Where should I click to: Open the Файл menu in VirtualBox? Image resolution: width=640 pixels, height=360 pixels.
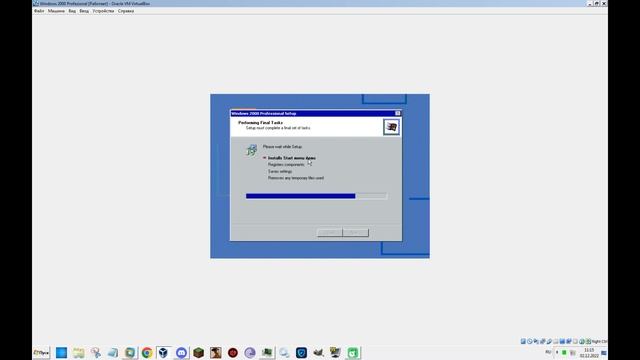(39, 11)
